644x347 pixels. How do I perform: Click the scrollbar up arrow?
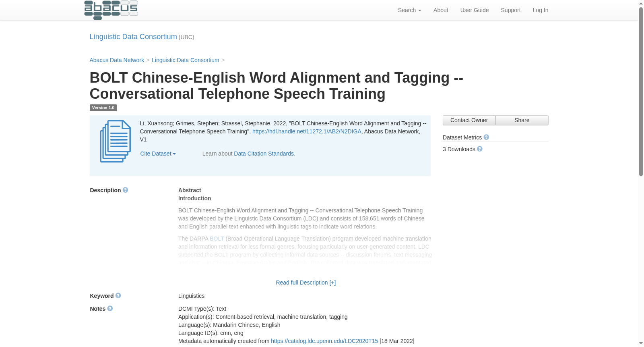641,3
